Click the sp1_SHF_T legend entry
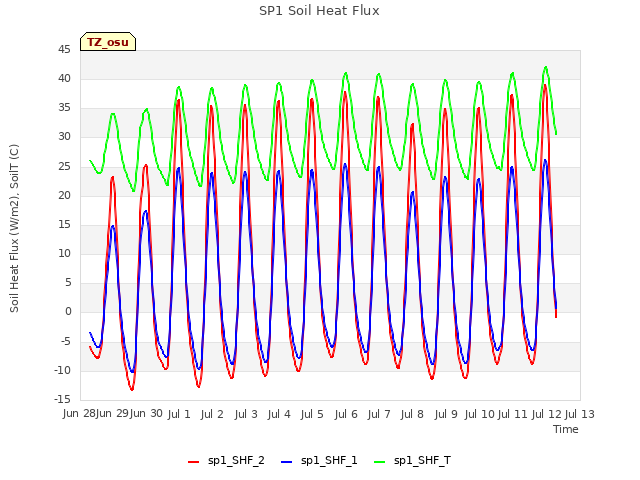640x480 pixels. coord(412,461)
